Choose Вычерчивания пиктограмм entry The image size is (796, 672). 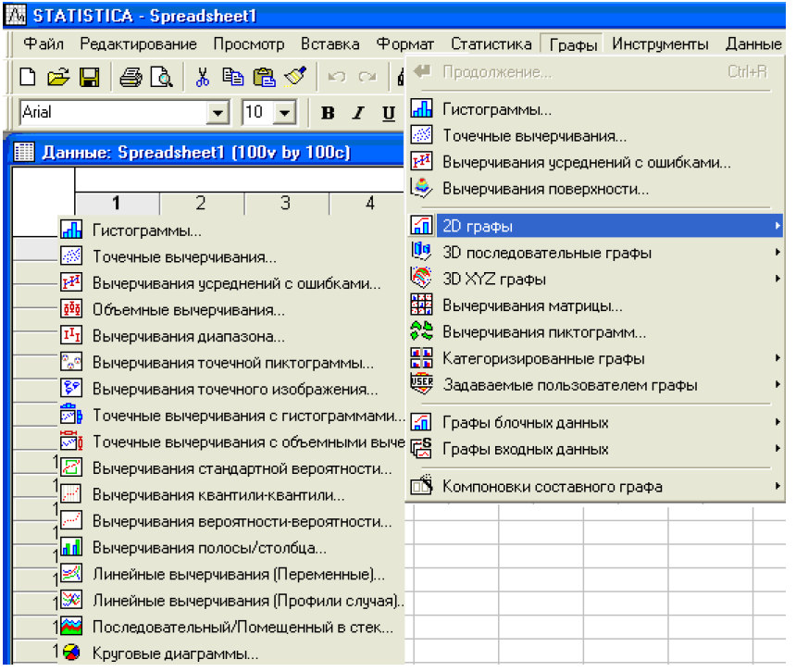click(x=595, y=332)
